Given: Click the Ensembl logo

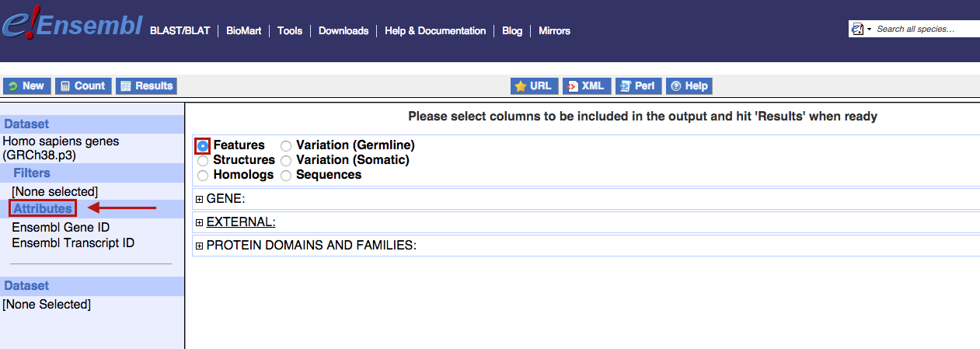Looking at the screenshot, I should [71, 29].
